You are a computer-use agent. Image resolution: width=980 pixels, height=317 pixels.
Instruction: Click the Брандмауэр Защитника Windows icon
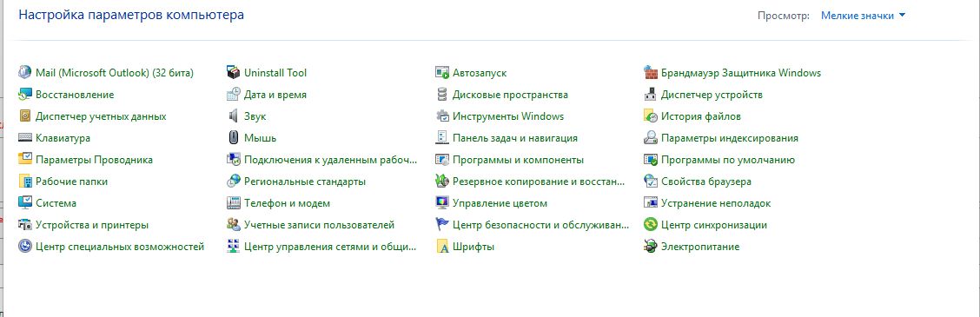point(651,73)
